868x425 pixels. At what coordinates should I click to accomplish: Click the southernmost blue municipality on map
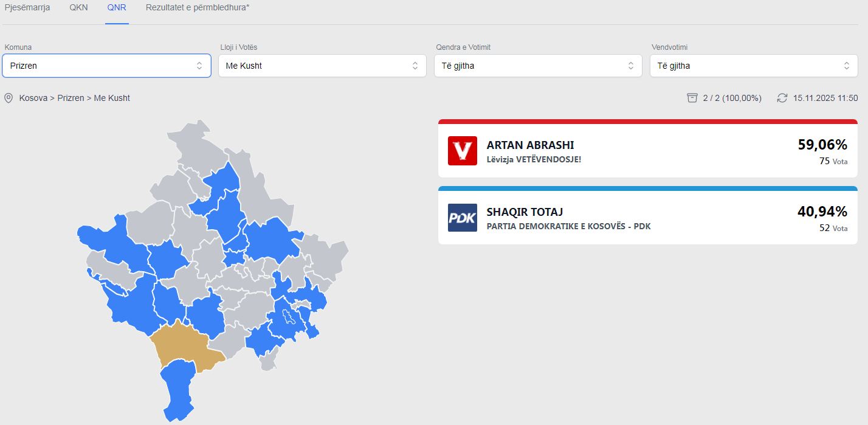point(177,389)
